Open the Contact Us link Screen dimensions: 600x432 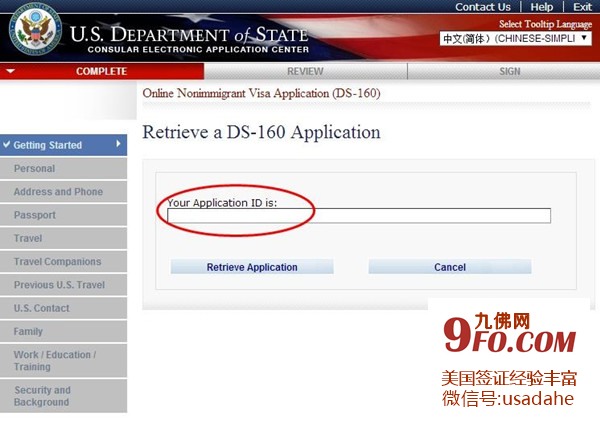coord(482,7)
